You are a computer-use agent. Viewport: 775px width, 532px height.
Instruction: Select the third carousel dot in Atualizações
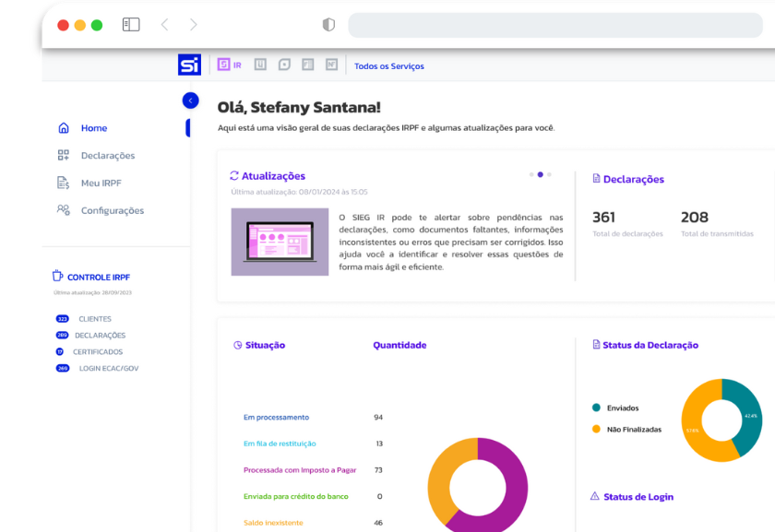pyautogui.click(x=549, y=174)
